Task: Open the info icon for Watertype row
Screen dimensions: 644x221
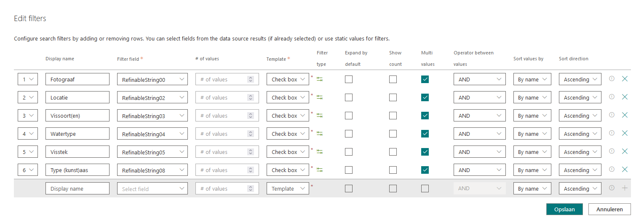Action: click(x=612, y=133)
